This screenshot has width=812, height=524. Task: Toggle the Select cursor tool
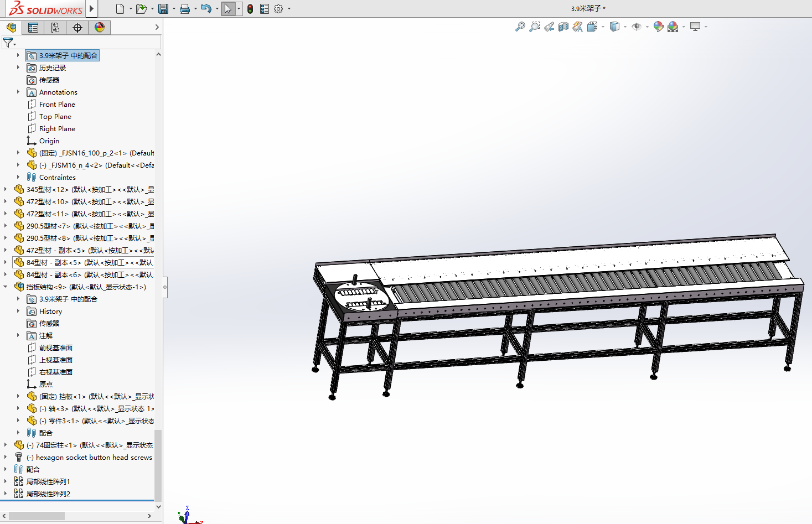point(227,9)
